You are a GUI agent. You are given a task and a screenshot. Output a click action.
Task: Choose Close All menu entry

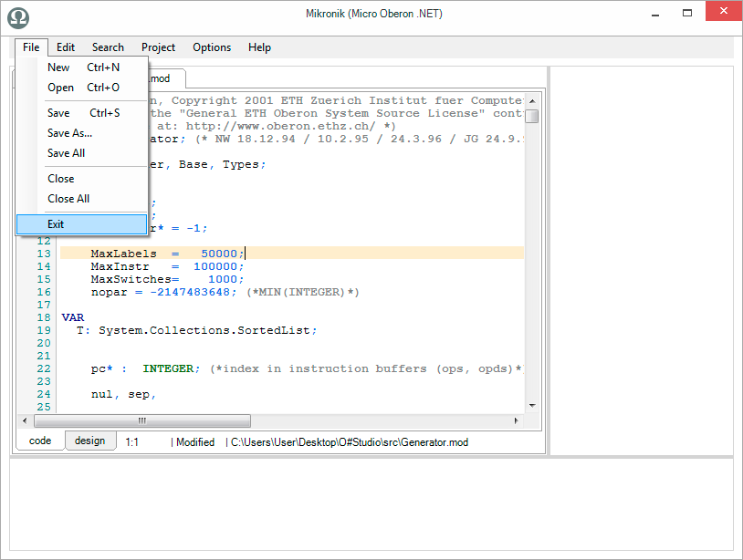(x=82, y=199)
